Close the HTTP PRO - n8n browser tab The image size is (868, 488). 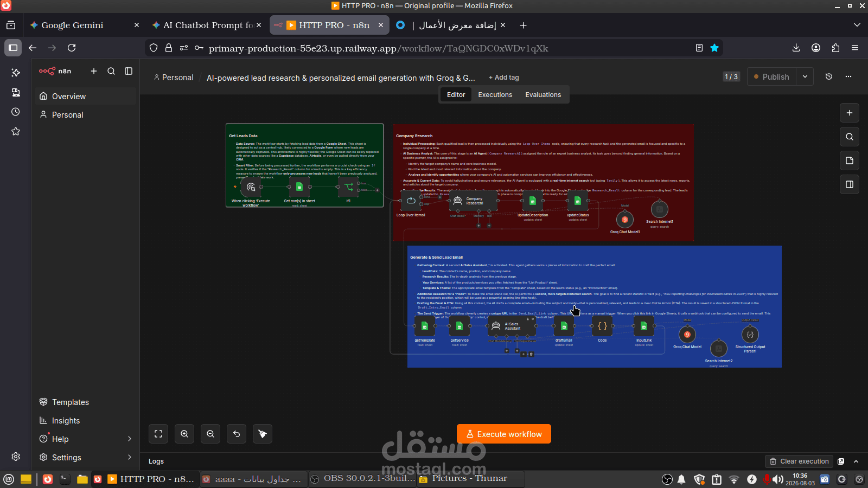(381, 25)
